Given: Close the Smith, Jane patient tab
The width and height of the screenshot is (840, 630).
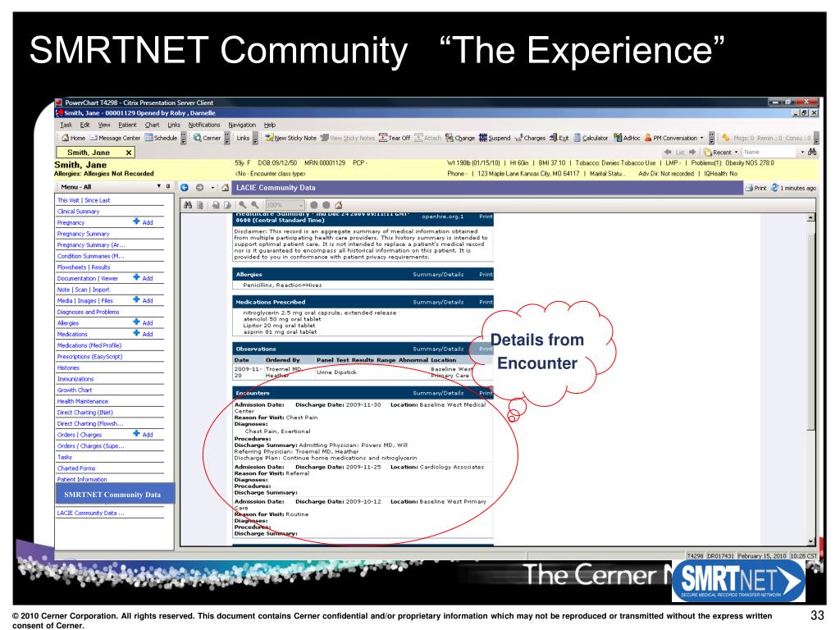Looking at the screenshot, I should point(129,153).
